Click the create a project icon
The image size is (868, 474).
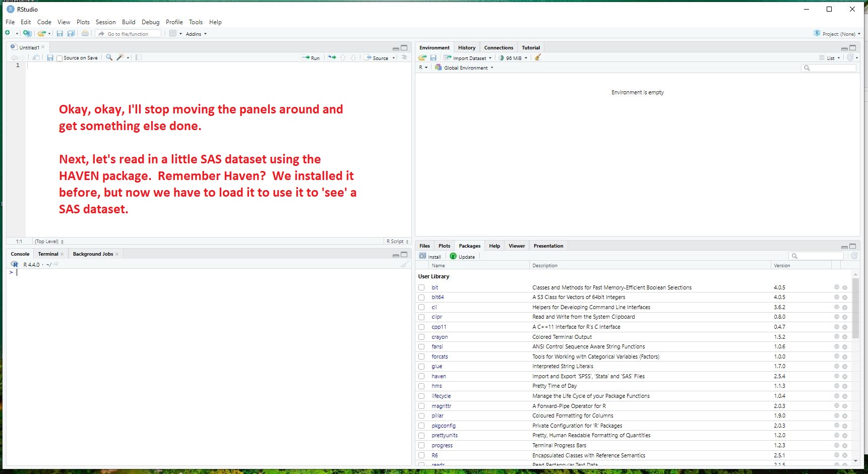pyautogui.click(x=27, y=34)
